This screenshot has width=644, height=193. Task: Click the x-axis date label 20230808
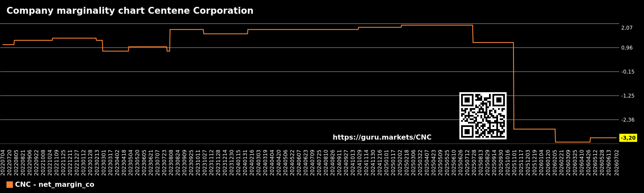[171, 163]
